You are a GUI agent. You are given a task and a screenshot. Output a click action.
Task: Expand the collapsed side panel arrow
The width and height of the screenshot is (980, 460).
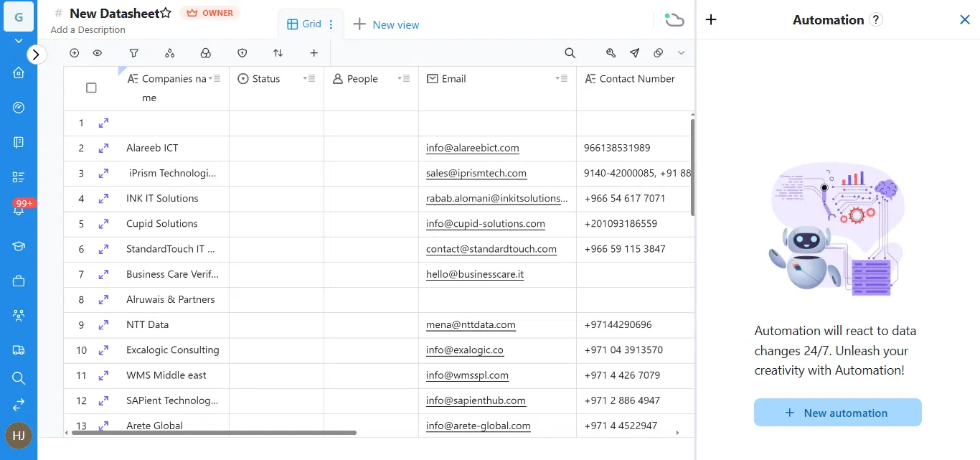point(37,54)
